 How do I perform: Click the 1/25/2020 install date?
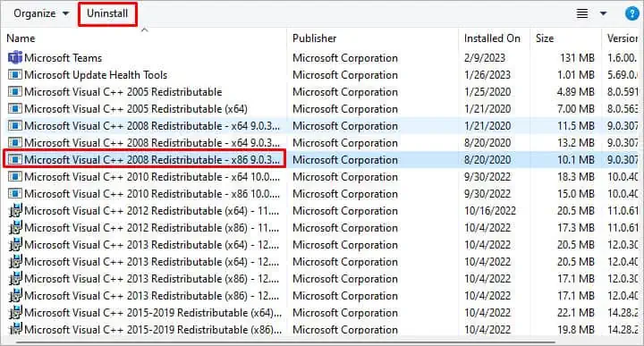pyautogui.click(x=487, y=91)
